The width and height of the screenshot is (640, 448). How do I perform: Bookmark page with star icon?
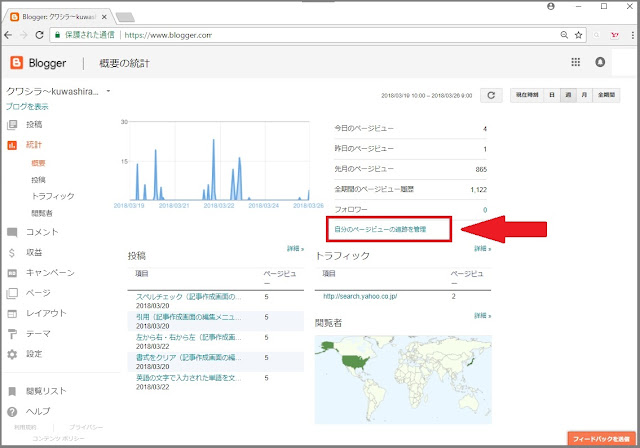click(x=578, y=35)
